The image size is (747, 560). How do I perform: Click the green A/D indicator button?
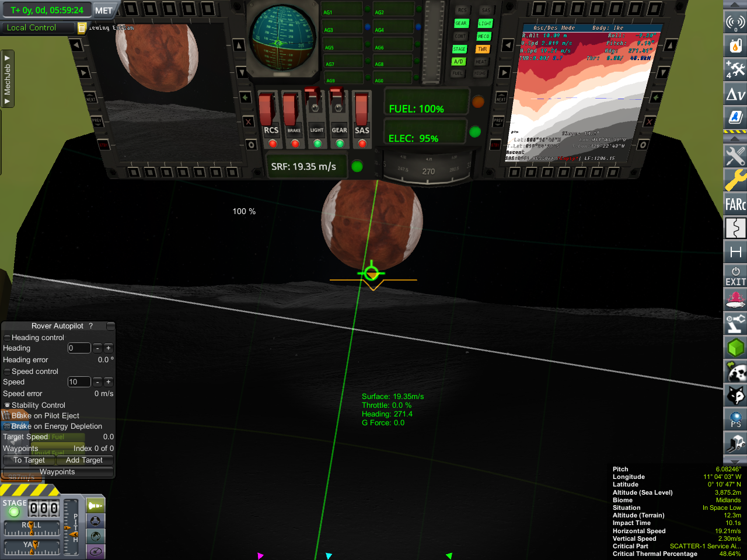pos(458,62)
